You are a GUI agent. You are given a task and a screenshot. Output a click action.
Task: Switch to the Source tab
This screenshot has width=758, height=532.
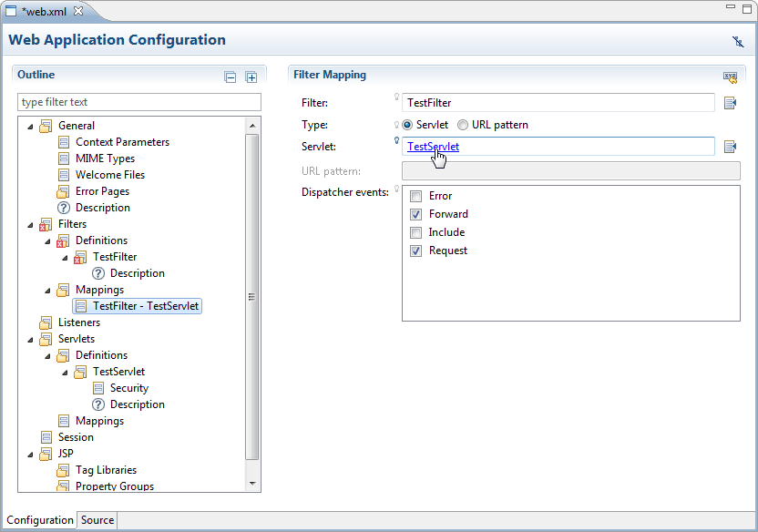coord(97,520)
